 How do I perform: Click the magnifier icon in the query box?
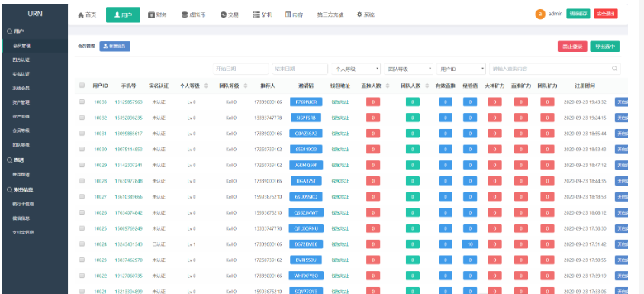coord(614,69)
